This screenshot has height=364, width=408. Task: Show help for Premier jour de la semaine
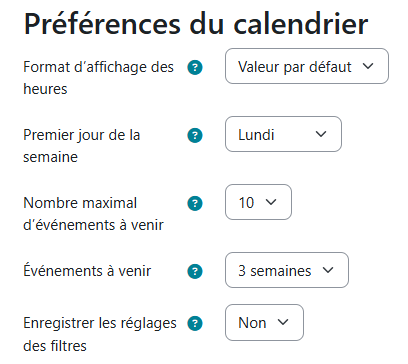[195, 136]
